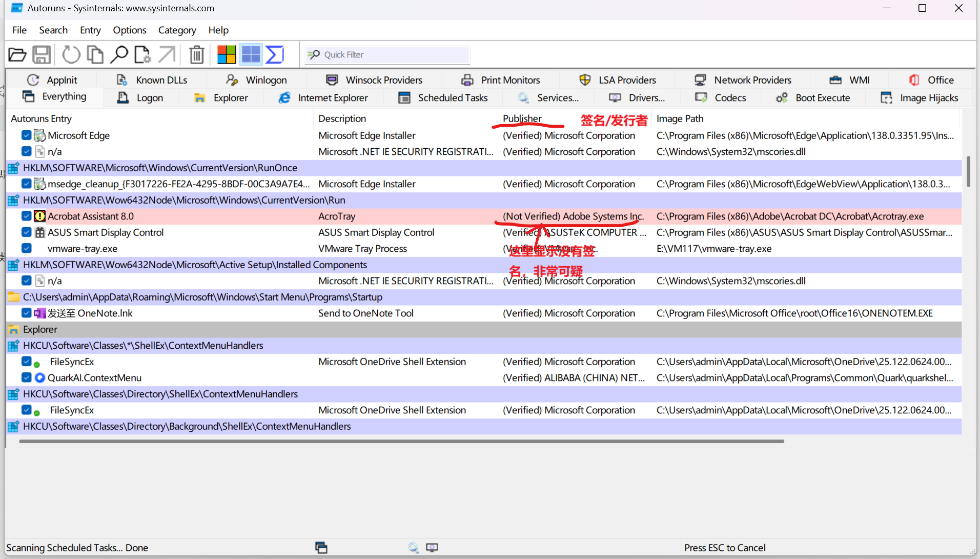Click the Acrobat Assistant warning icon
Viewport: 980px width, 559px height.
39,216
